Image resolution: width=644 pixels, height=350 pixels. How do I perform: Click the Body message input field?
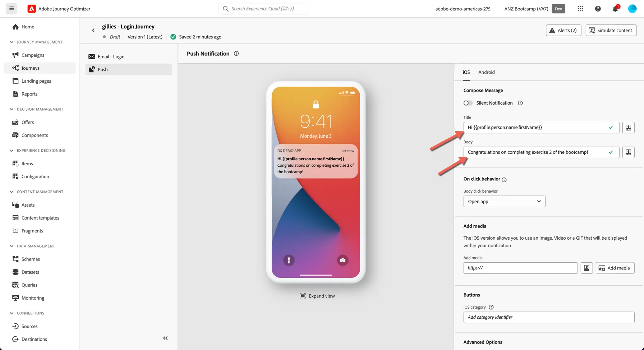(541, 152)
